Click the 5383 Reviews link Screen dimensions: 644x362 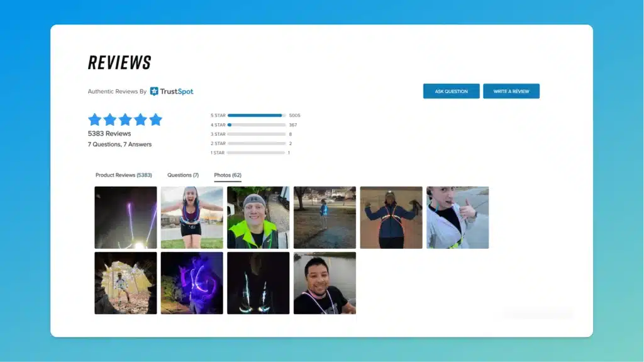111,133
